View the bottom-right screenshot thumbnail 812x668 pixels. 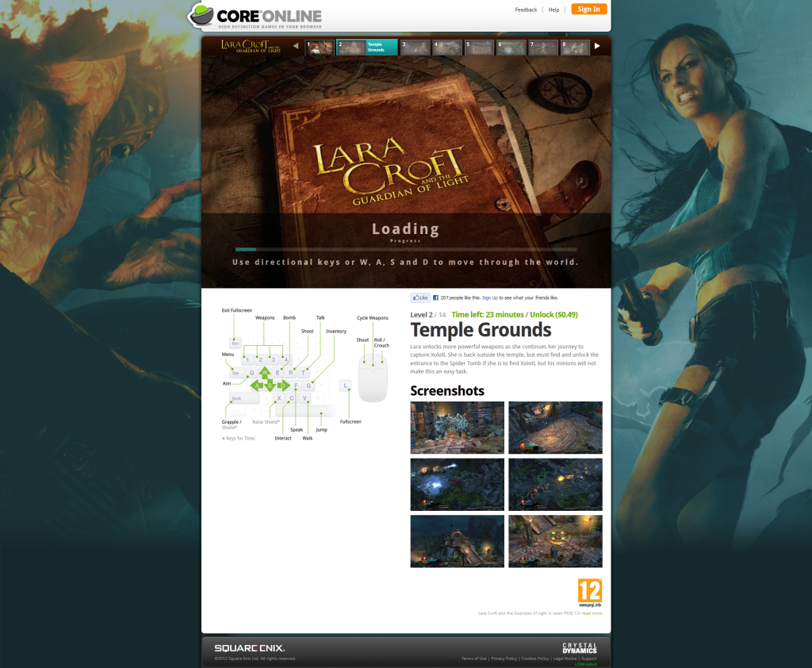point(555,541)
